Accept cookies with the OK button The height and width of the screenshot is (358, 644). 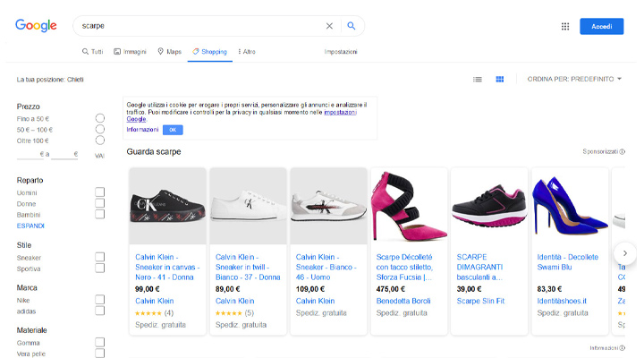point(173,130)
